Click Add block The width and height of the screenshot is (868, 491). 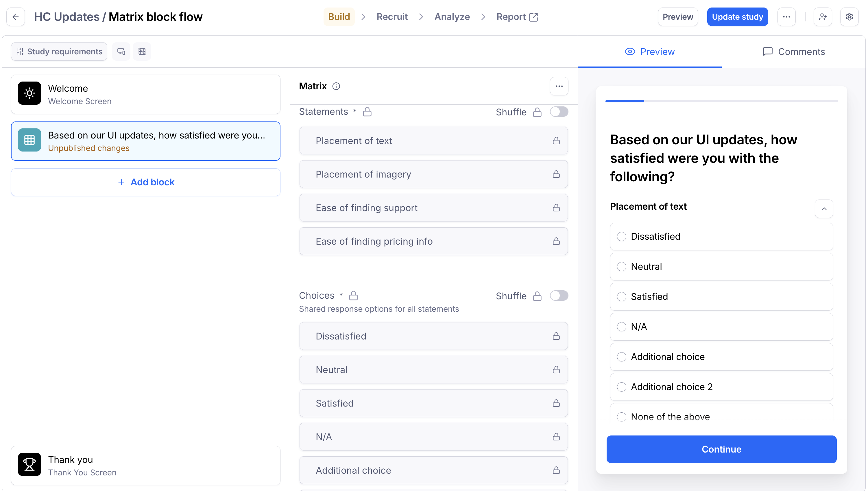click(x=146, y=182)
